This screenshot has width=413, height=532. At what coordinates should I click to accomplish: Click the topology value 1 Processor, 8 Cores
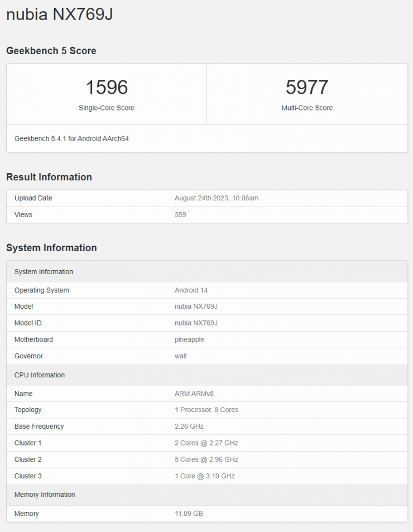[x=206, y=410]
